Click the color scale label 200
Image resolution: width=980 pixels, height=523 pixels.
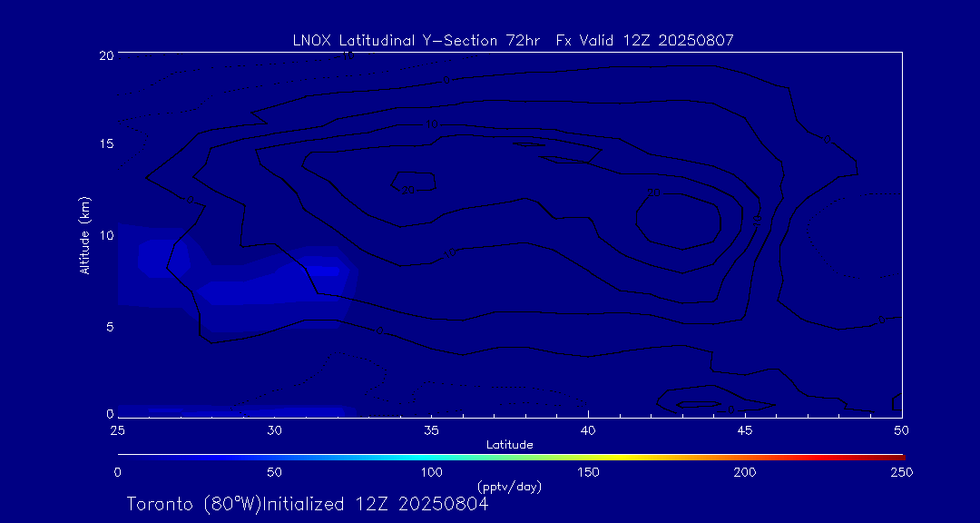coord(745,472)
